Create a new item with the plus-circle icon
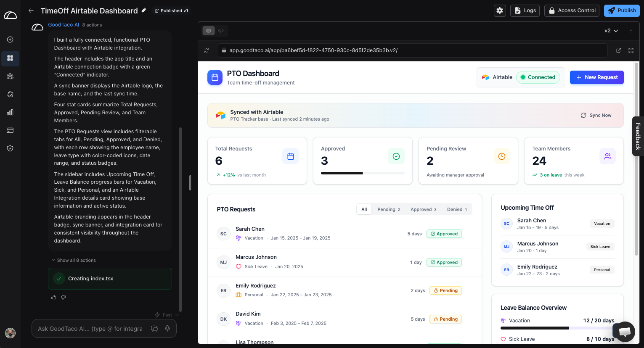The width and height of the screenshot is (644, 348). [x=10, y=40]
